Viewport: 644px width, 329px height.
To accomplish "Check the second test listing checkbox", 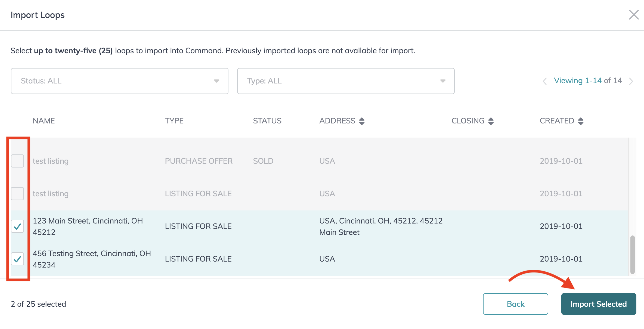I will (x=17, y=193).
